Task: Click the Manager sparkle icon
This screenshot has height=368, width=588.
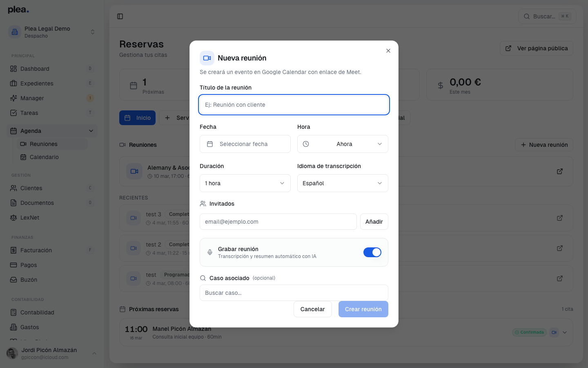Action: coord(13,98)
